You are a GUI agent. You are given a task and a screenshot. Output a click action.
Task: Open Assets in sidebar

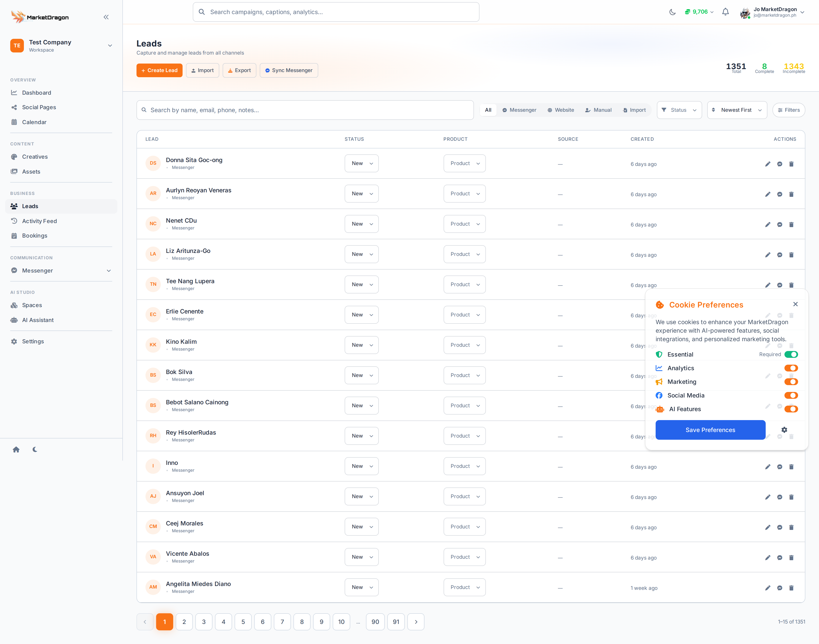61,172
